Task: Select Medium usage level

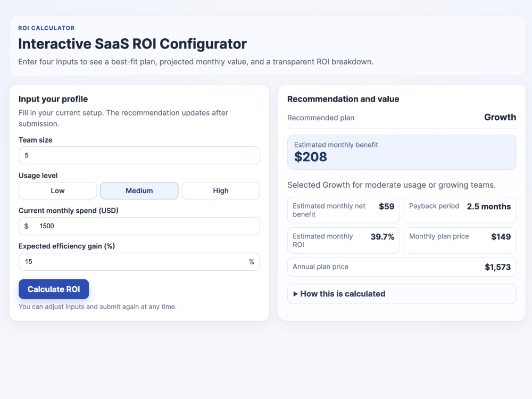Action: 139,190
